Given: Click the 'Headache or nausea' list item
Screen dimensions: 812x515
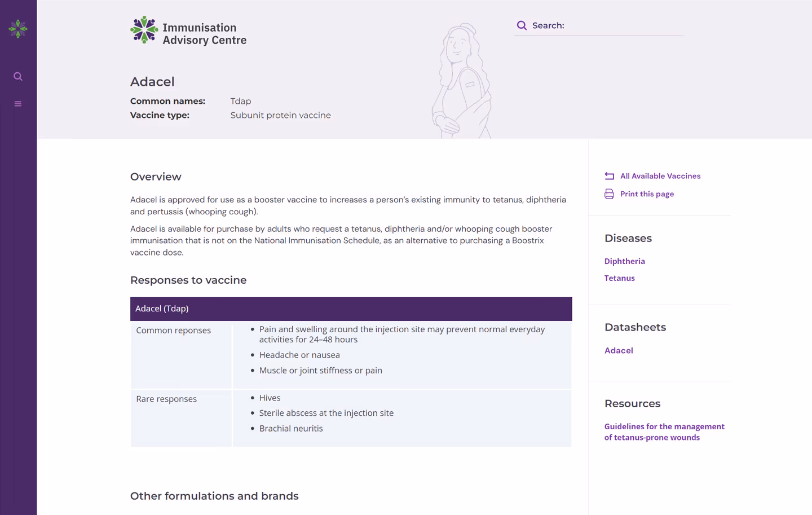Looking at the screenshot, I should (x=299, y=355).
